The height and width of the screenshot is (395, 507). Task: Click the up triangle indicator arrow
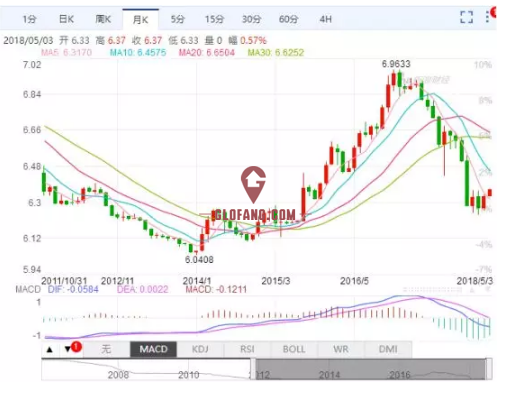pyautogui.click(x=50, y=350)
